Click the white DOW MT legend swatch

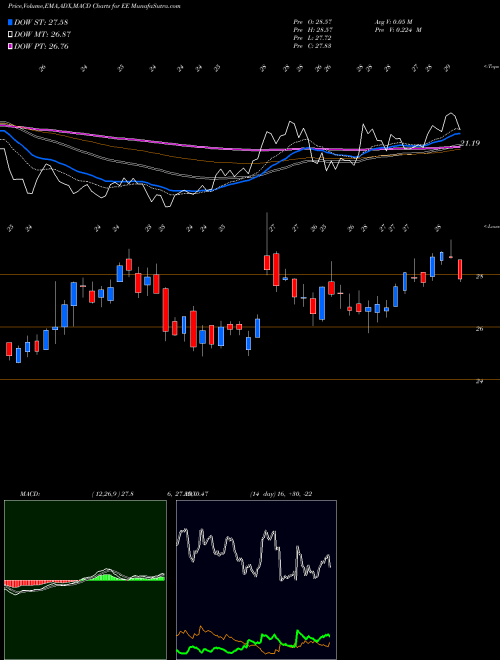click(10, 34)
